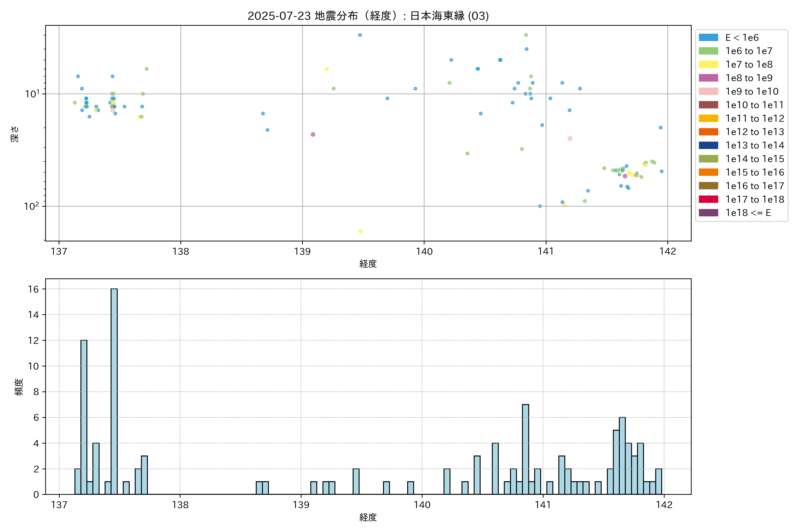Viewport: 798px width, 532px height.
Task: Click the navy '1e13 to 1e14' legend swatch
Action: tap(708, 145)
